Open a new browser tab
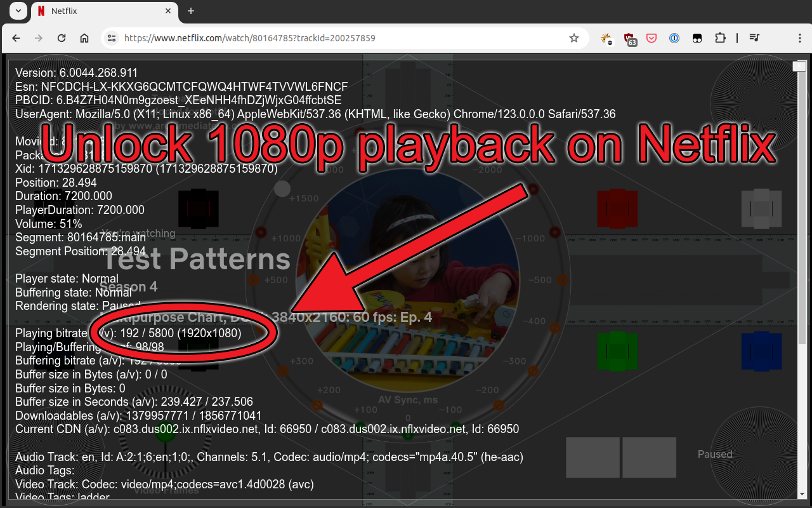This screenshot has height=508, width=812. coord(191,11)
